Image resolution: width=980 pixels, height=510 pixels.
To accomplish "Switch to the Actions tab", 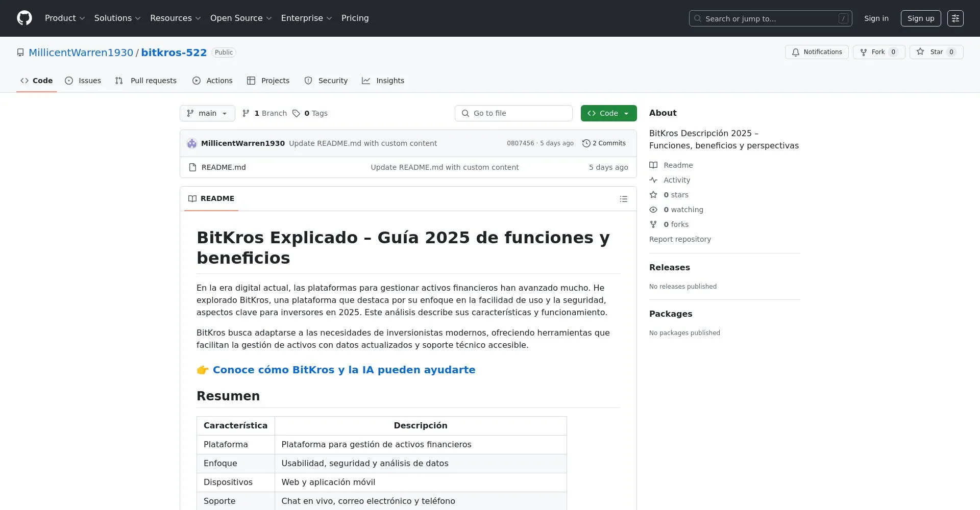I will point(212,81).
